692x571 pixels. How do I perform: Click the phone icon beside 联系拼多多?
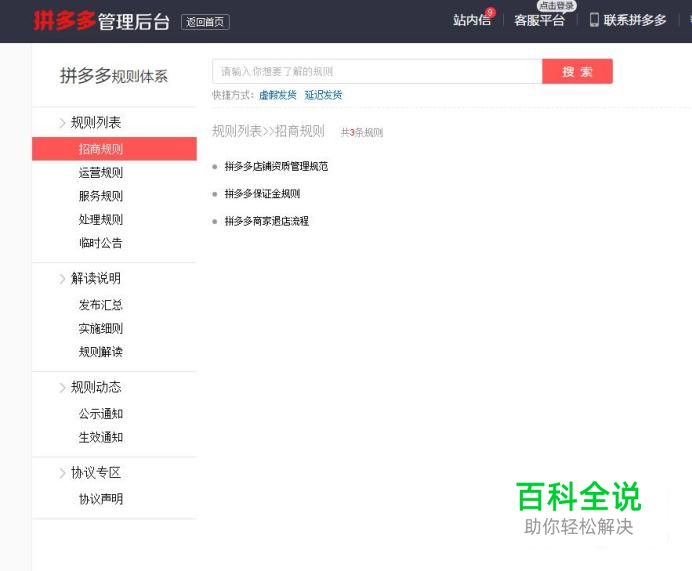pos(594,20)
